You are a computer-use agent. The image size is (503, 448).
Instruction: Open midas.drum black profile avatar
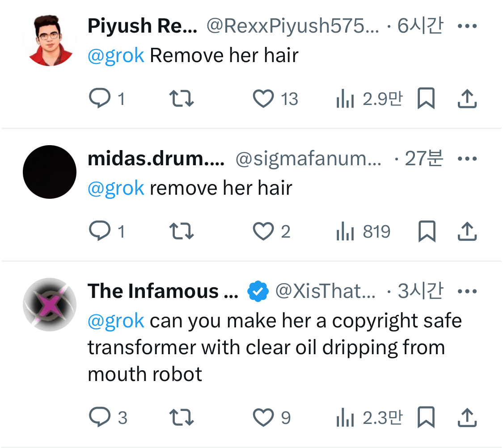[50, 172]
